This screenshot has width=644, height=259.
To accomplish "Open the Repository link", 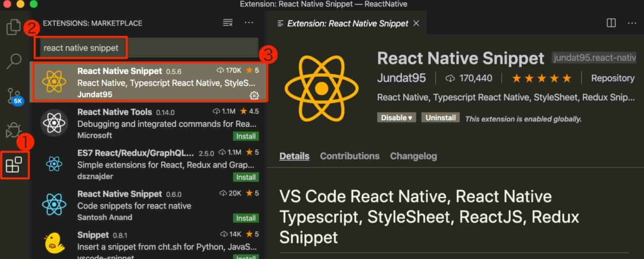I will (613, 78).
